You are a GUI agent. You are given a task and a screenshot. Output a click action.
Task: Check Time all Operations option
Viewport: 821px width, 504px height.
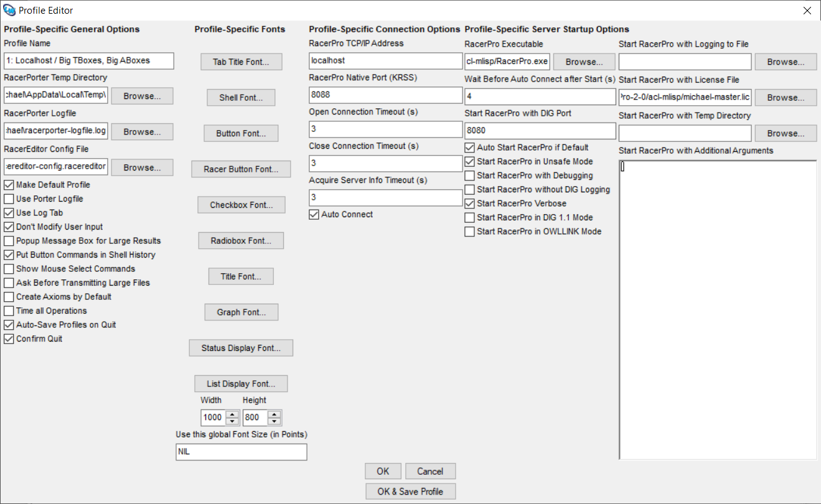[x=9, y=311]
